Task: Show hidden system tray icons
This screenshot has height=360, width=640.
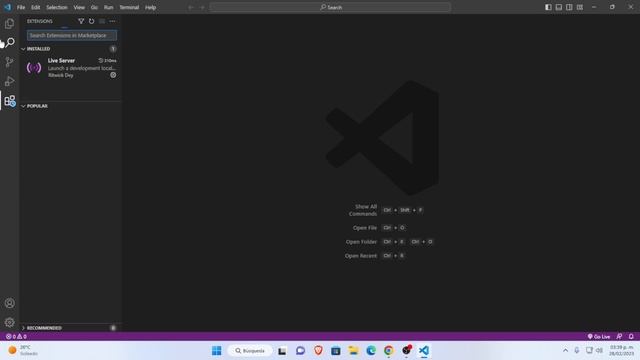Action: (x=565, y=351)
